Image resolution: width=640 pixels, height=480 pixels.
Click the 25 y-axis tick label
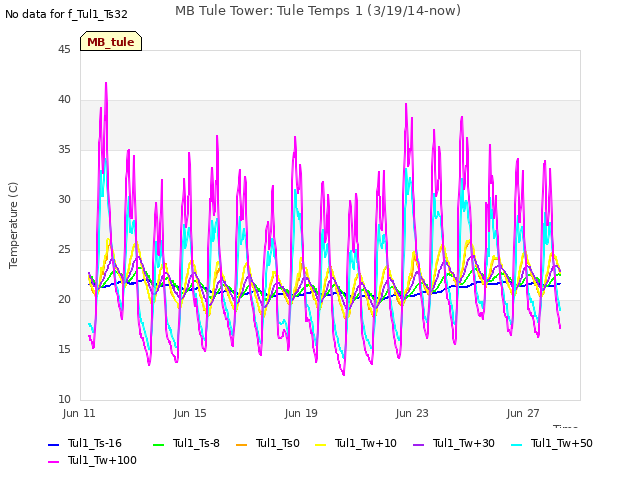[x=64, y=250]
